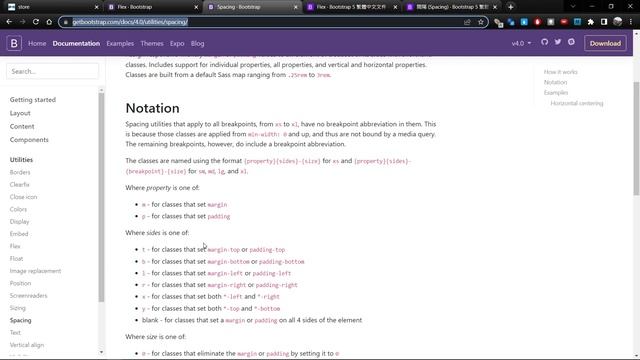Open Image replacement utility page

(x=36, y=271)
